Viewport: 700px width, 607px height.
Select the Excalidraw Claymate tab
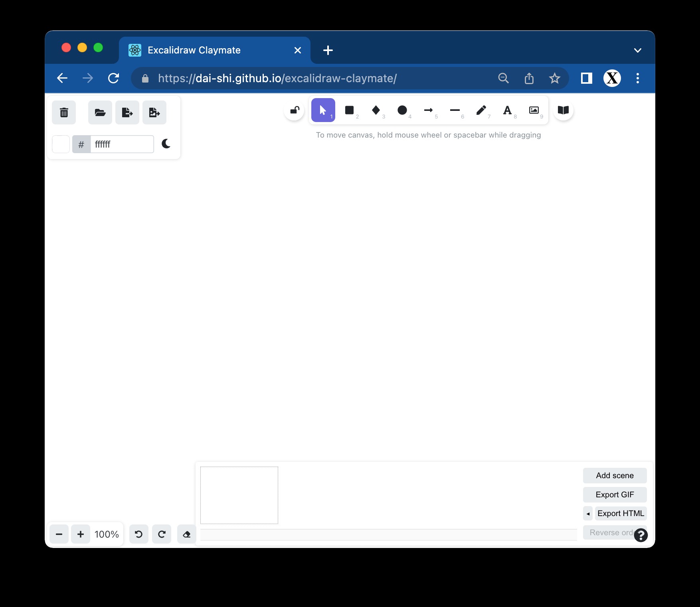coord(215,50)
